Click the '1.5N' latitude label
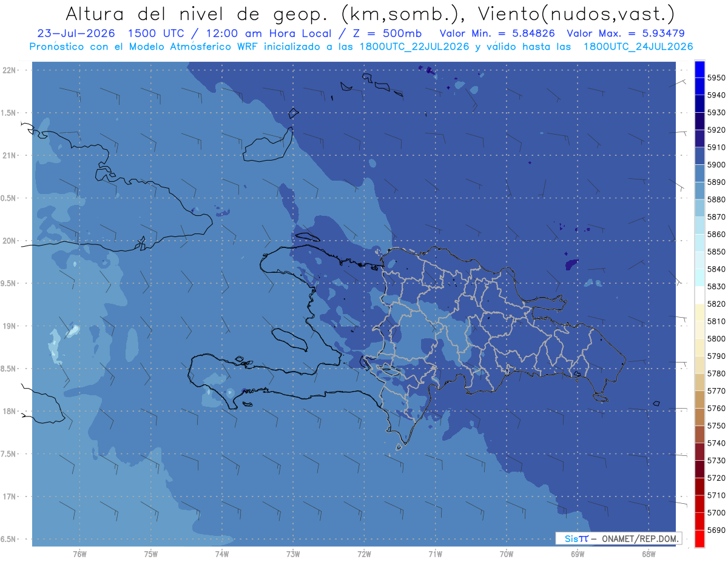The width and height of the screenshot is (728, 562). click(x=8, y=113)
